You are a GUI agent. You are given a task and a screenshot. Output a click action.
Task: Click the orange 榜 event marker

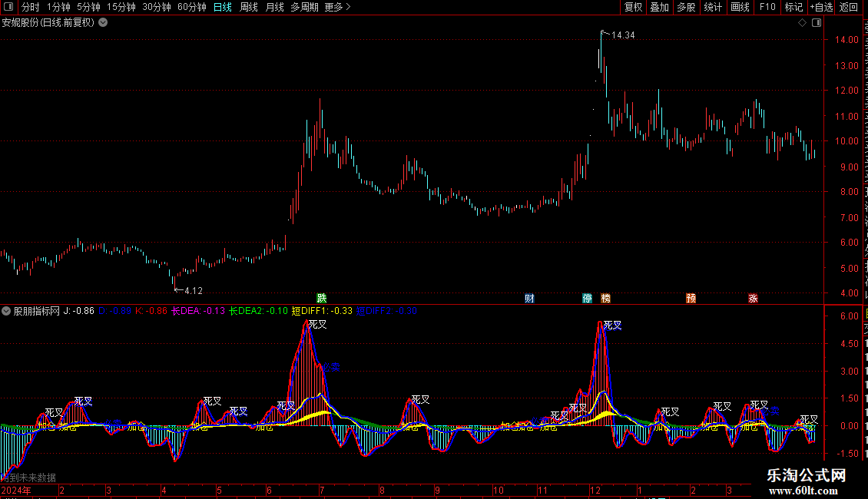pos(605,298)
